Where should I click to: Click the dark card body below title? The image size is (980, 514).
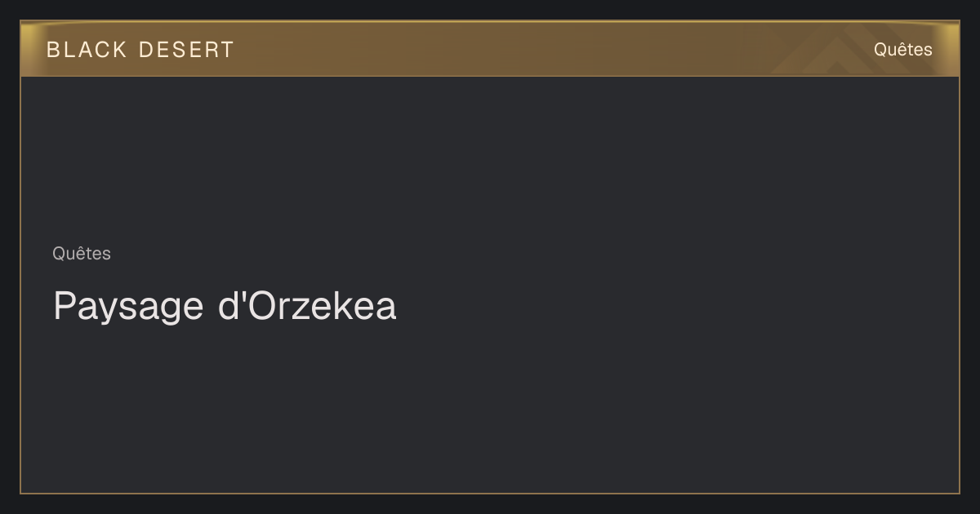[x=490, y=408]
